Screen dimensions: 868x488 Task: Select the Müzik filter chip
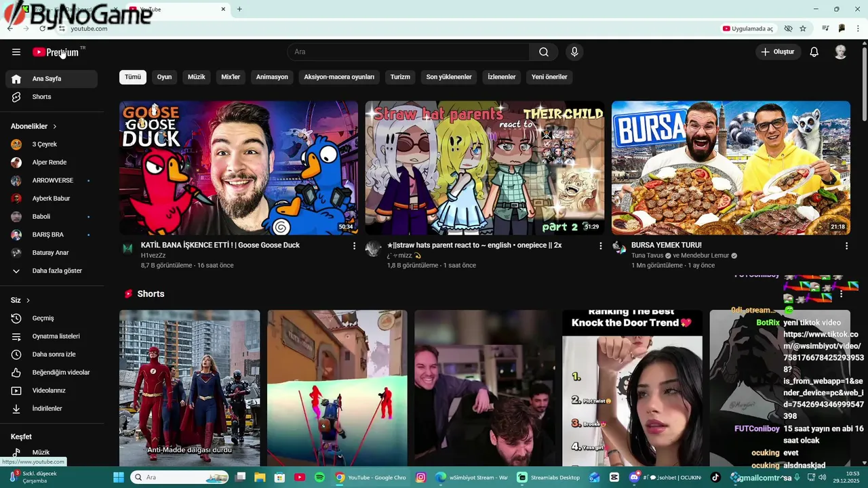(x=197, y=77)
